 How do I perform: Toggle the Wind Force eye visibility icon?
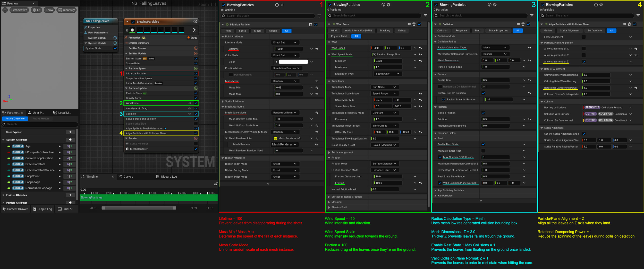click(190, 103)
